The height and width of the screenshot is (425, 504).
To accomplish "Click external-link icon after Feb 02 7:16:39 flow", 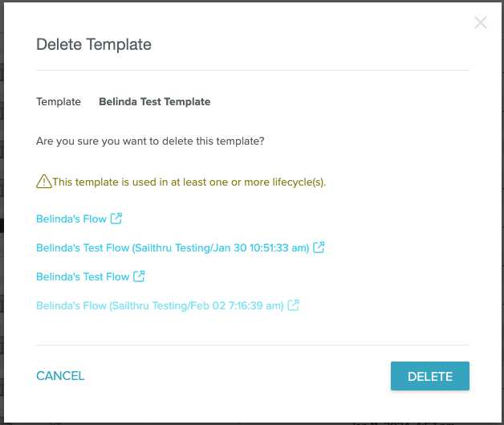I will pyautogui.click(x=294, y=305).
